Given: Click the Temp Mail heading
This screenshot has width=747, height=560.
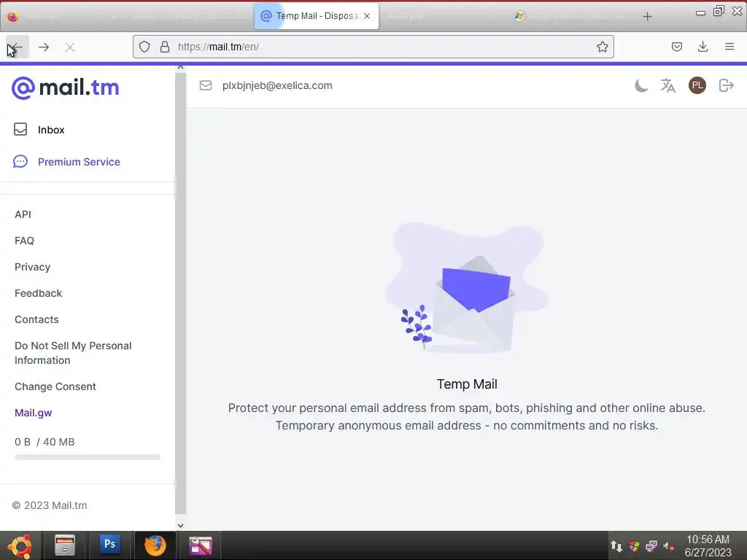Looking at the screenshot, I should (467, 384).
